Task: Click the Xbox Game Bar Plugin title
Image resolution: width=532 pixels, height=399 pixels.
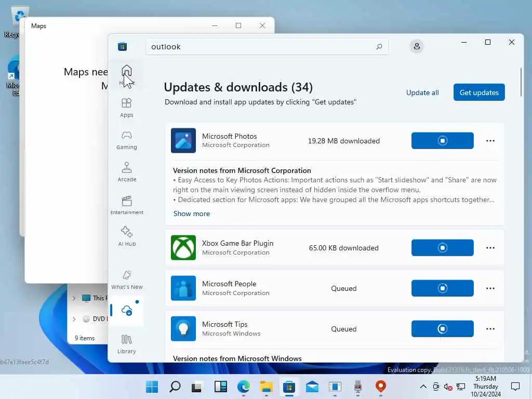Action: [x=237, y=243]
